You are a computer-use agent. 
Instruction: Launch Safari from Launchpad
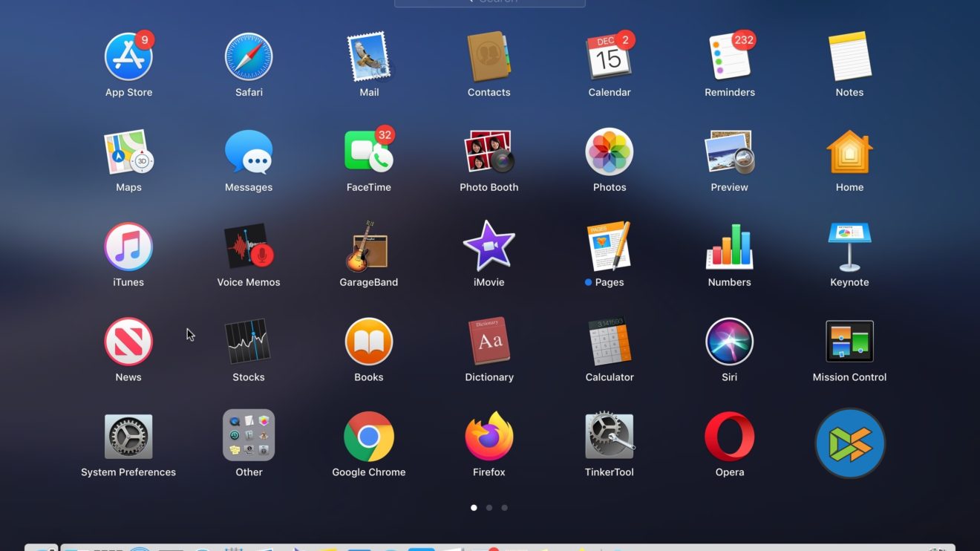(249, 56)
